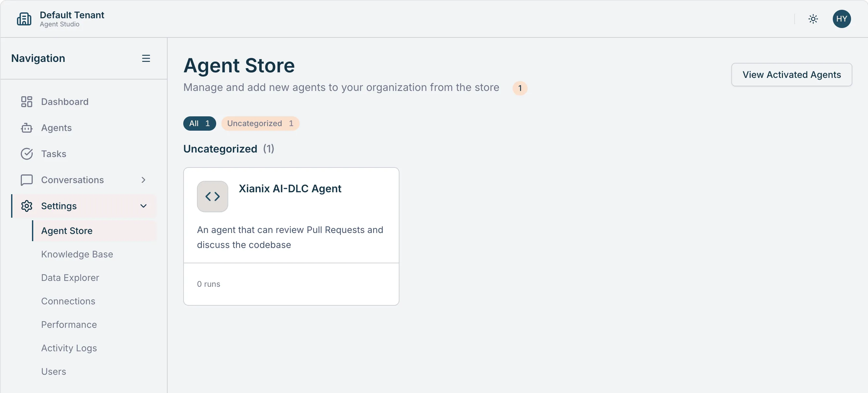The image size is (868, 393).
Task: Open Knowledge Base settings
Action: pyautogui.click(x=94, y=254)
